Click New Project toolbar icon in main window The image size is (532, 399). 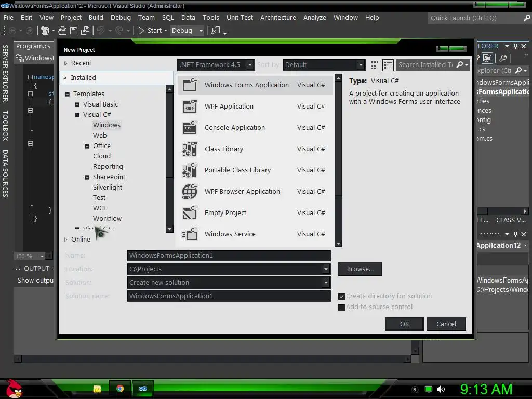click(45, 31)
